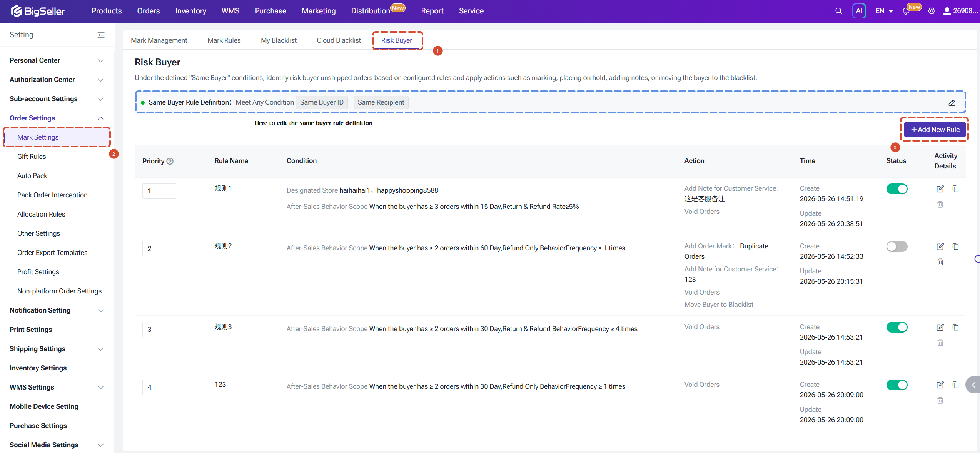The width and height of the screenshot is (980, 453).
Task: Switch to Mark Rules tab
Action: (x=224, y=40)
